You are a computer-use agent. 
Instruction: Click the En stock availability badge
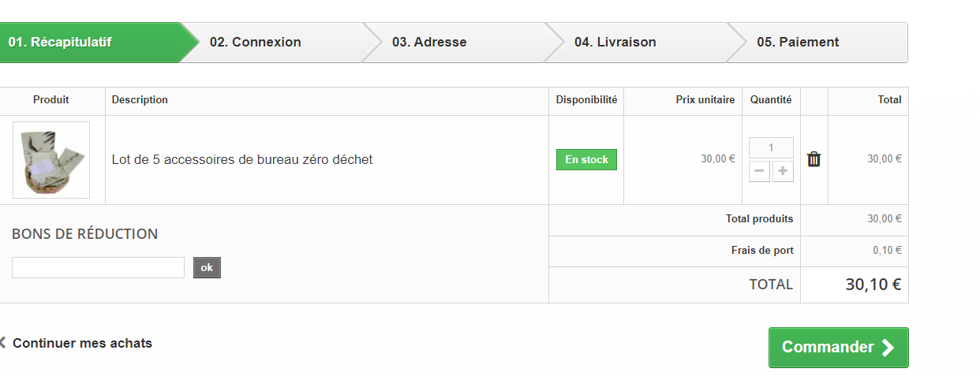point(586,159)
